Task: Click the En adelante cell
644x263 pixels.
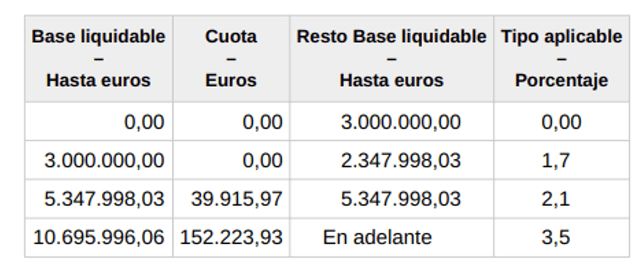Action: [x=391, y=238]
